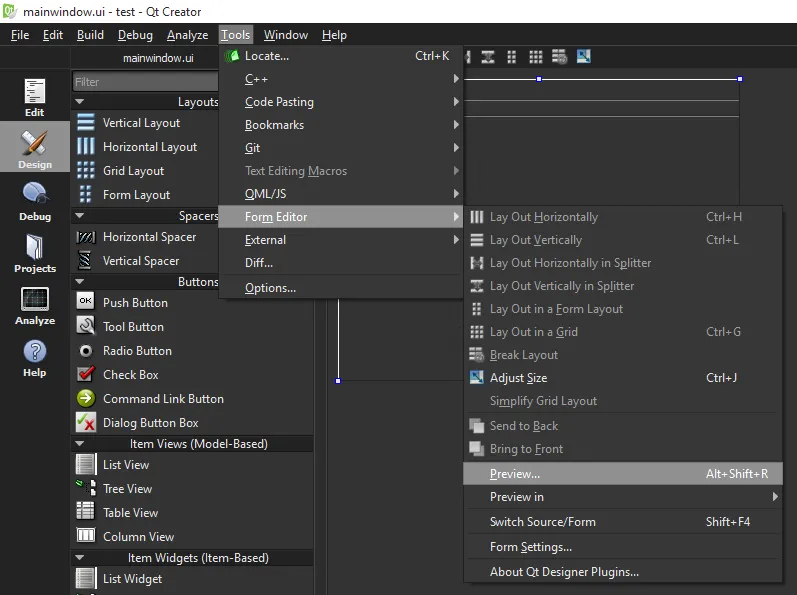Viewport: 797px width, 595px height.
Task: Select Adjust Size menu entry
Action: click(x=518, y=378)
